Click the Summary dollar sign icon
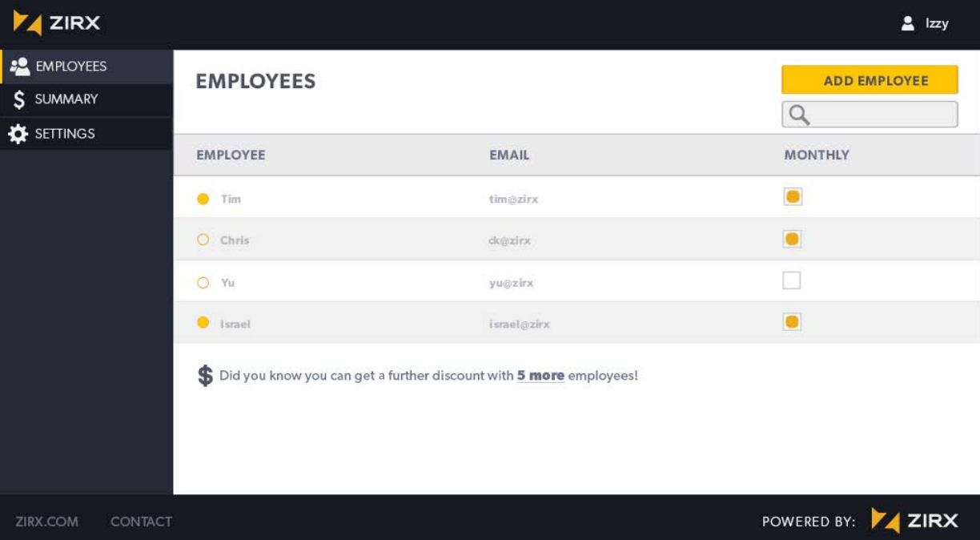Image resolution: width=980 pixels, height=540 pixels. tap(19, 100)
